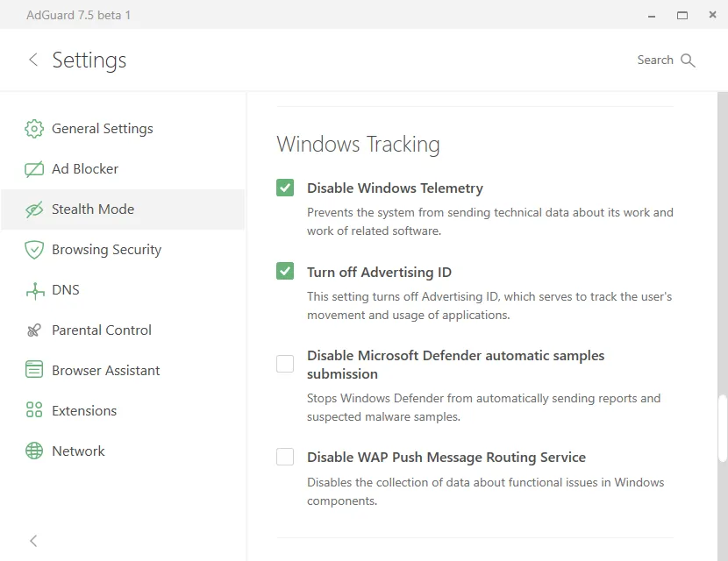Collapse the sidebar with bottom chevron
Image resolution: width=728 pixels, height=561 pixels.
pyautogui.click(x=33, y=541)
